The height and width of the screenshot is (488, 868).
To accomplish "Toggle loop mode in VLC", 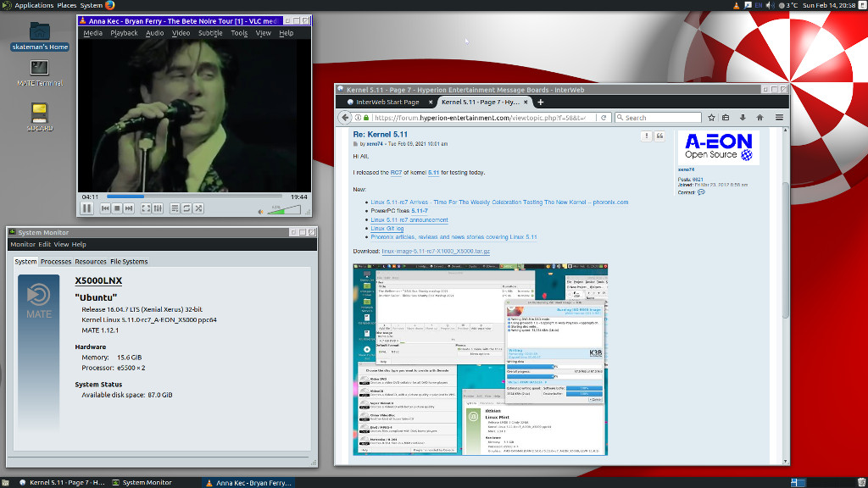I will click(x=186, y=208).
